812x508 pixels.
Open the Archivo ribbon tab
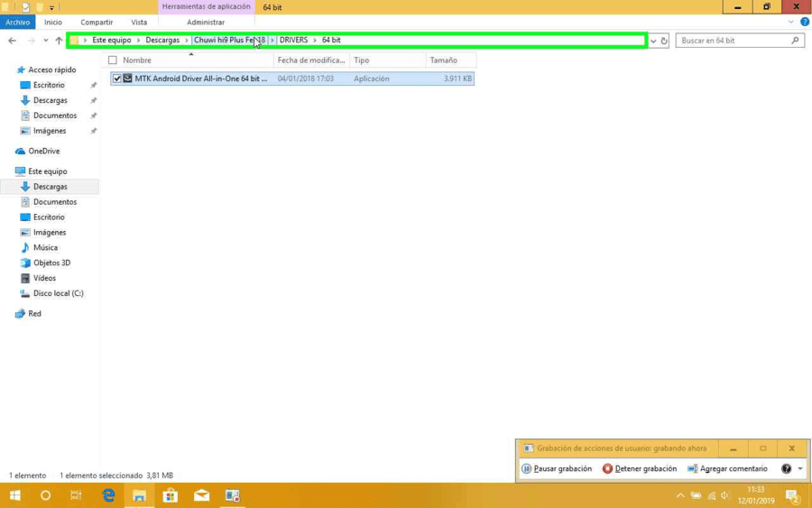click(x=18, y=23)
